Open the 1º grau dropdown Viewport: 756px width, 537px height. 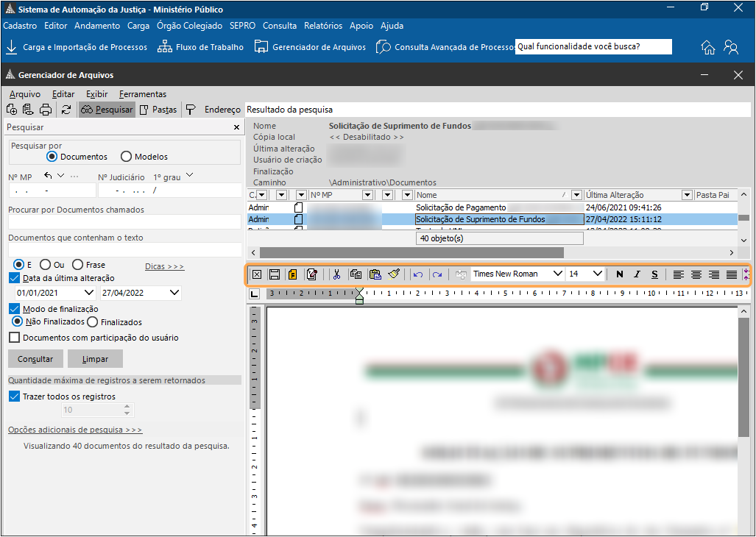[189, 175]
